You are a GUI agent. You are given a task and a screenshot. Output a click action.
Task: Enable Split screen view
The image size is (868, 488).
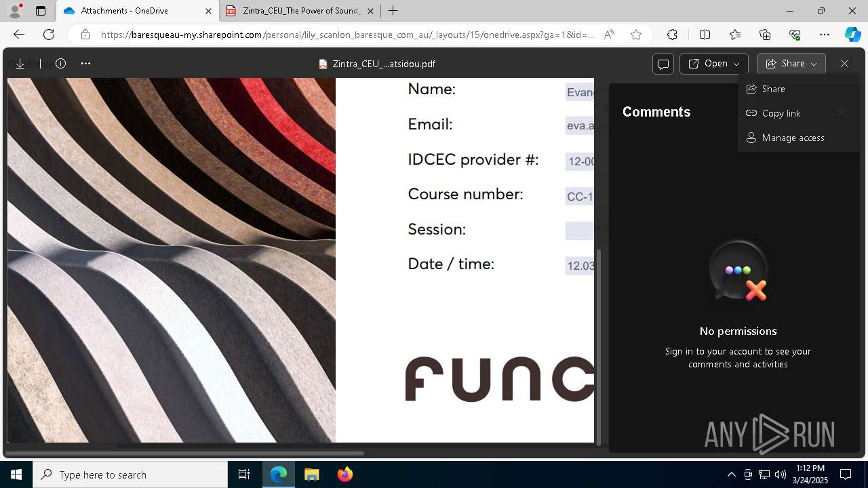pyautogui.click(x=705, y=35)
